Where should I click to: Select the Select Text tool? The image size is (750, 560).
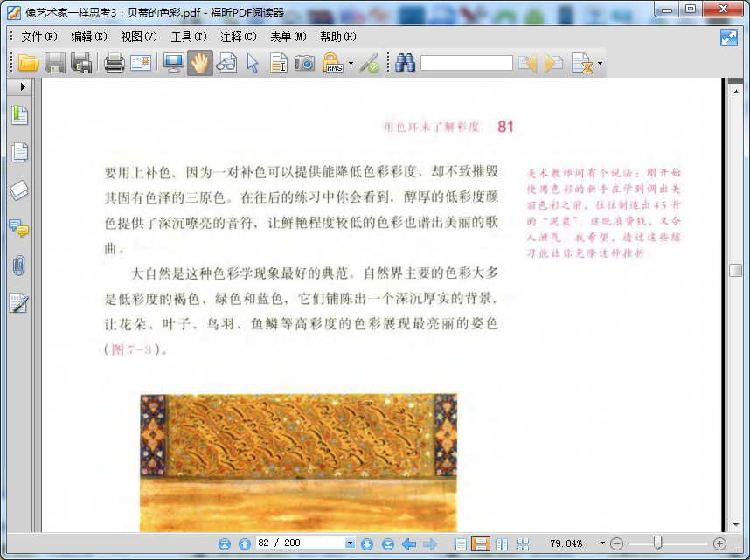(279, 63)
